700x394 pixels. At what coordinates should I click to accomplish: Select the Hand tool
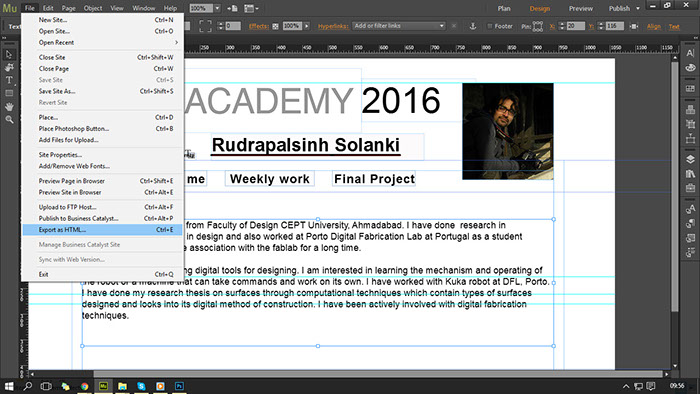tap(9, 107)
